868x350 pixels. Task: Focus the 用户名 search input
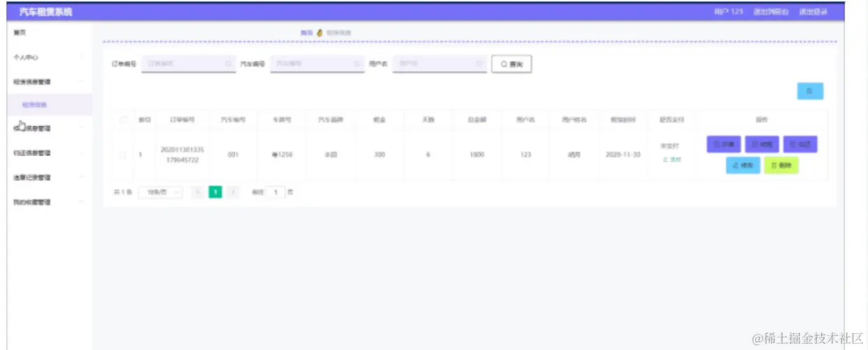click(440, 64)
